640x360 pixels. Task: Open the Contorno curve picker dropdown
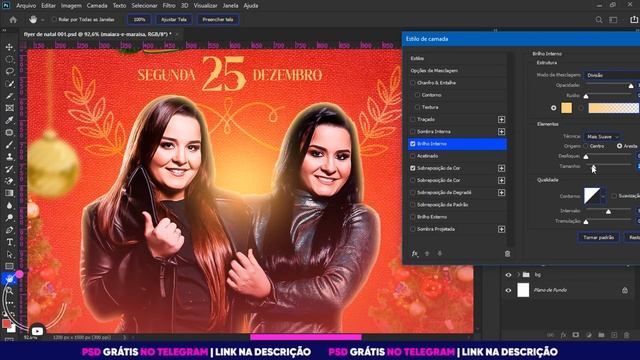[603, 196]
